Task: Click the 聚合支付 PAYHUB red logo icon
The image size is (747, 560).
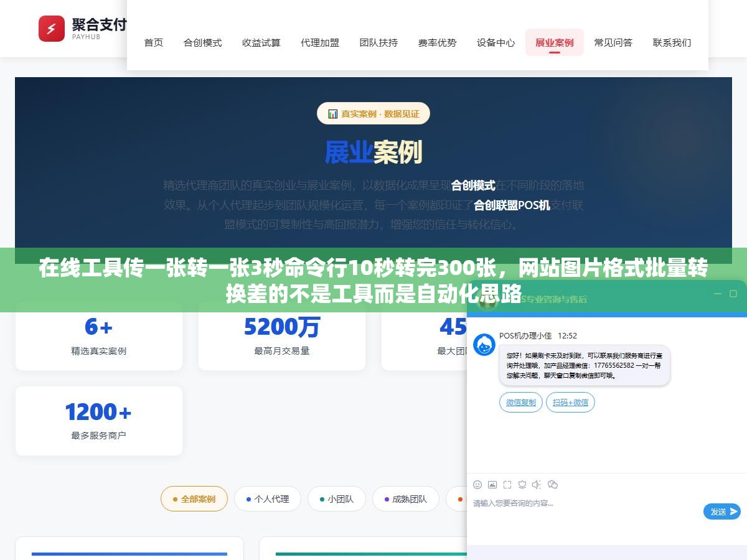Action: click(52, 29)
